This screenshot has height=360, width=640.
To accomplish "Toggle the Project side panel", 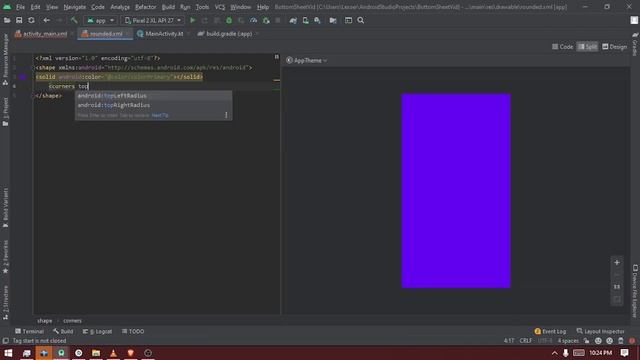I will pos(5,111).
